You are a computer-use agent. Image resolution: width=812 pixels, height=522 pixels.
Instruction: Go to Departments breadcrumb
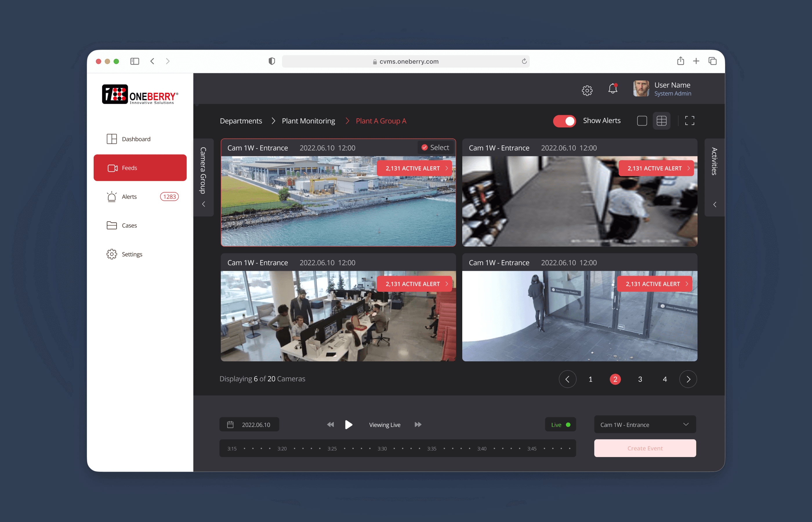(241, 121)
